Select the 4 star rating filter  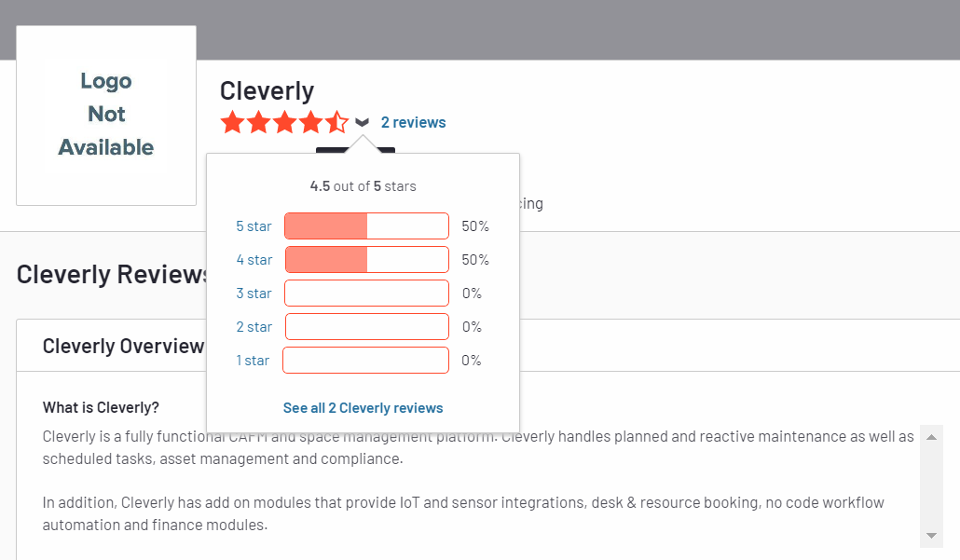(253, 259)
